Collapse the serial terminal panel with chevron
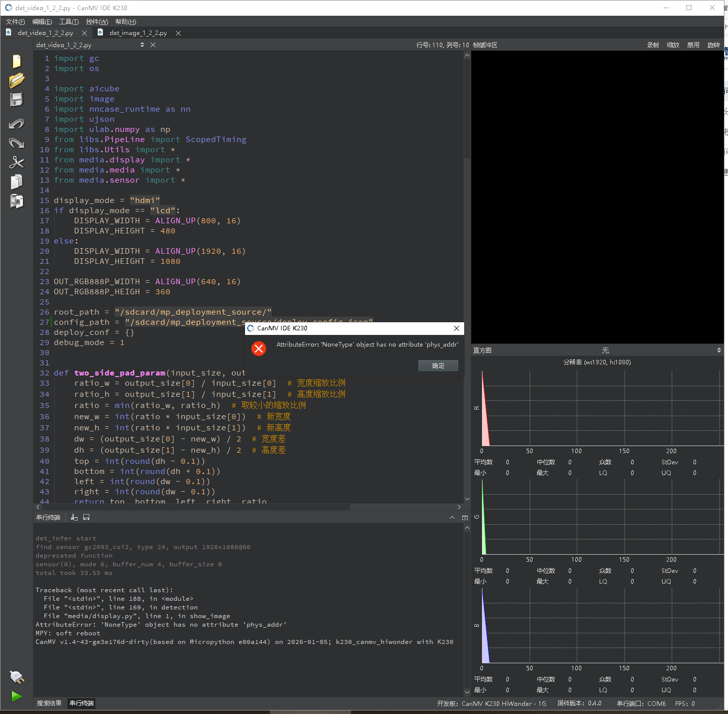 pyautogui.click(x=452, y=518)
